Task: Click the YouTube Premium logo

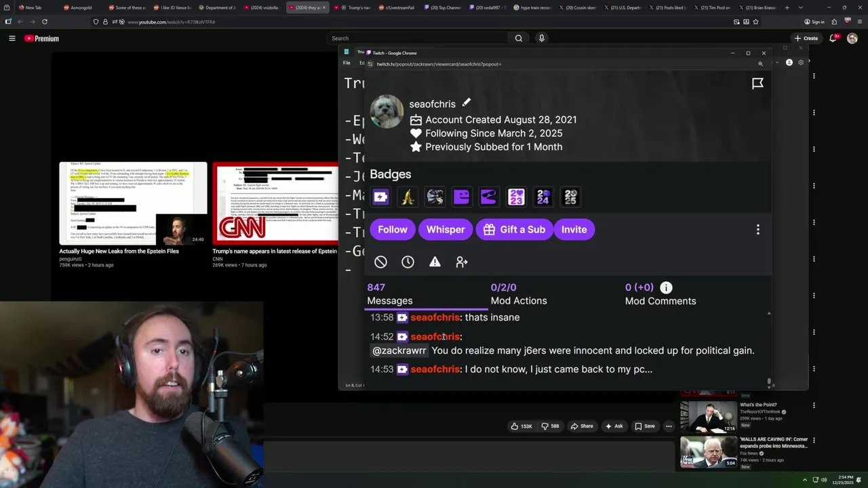Action: (x=42, y=39)
